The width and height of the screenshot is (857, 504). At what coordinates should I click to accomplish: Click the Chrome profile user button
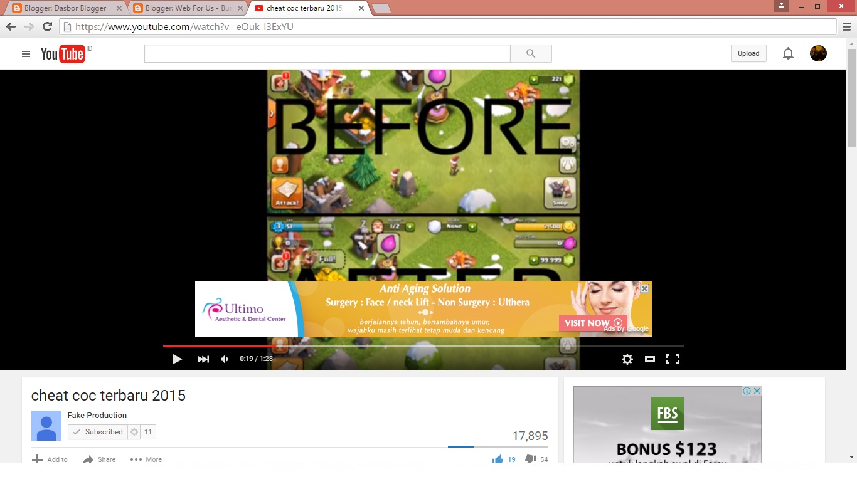click(781, 6)
